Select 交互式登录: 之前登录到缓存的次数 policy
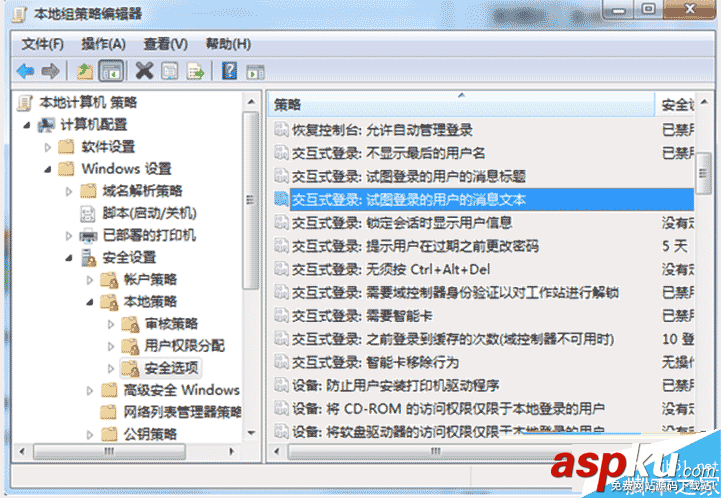Image resolution: width=721 pixels, height=498 pixels. click(x=453, y=339)
